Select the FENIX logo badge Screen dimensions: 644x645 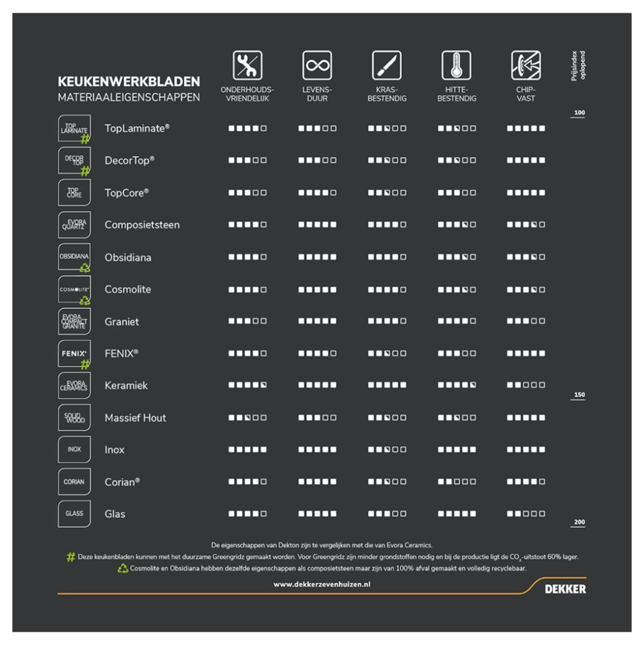tap(74, 353)
